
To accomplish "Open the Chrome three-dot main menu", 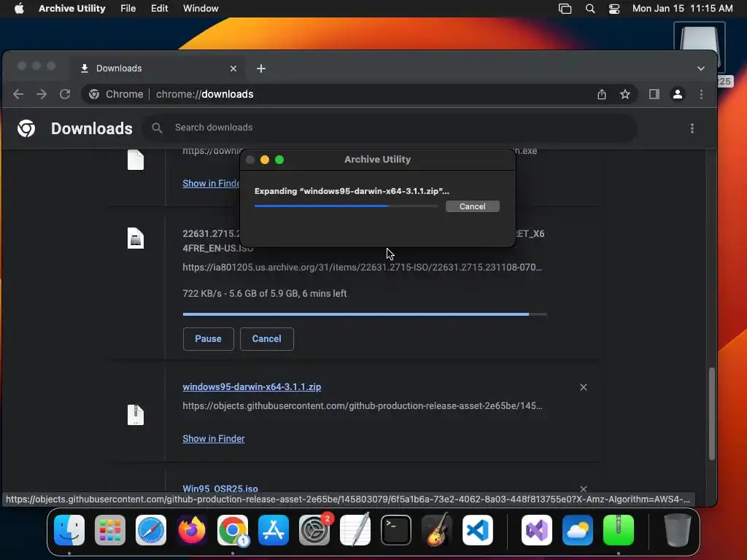I will [701, 94].
